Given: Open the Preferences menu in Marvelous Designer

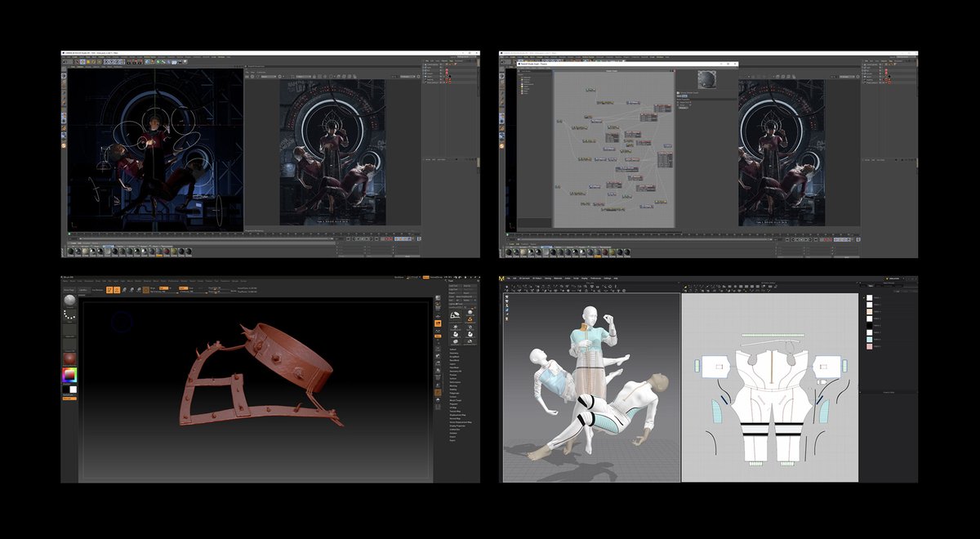Looking at the screenshot, I should click(595, 278).
